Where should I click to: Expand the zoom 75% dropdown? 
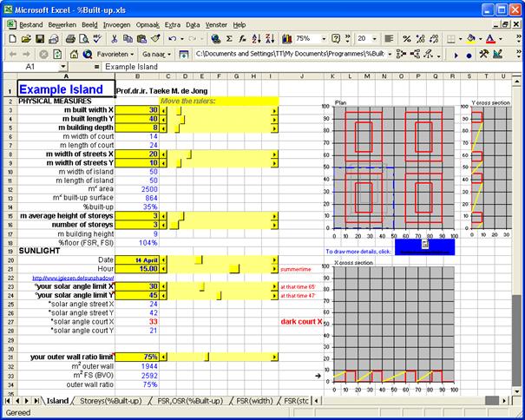324,39
